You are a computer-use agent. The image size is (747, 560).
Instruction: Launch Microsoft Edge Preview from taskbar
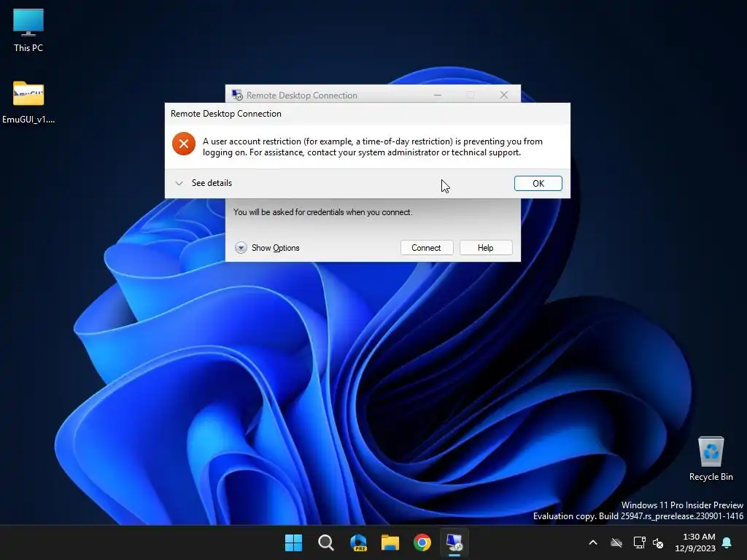tap(358, 542)
